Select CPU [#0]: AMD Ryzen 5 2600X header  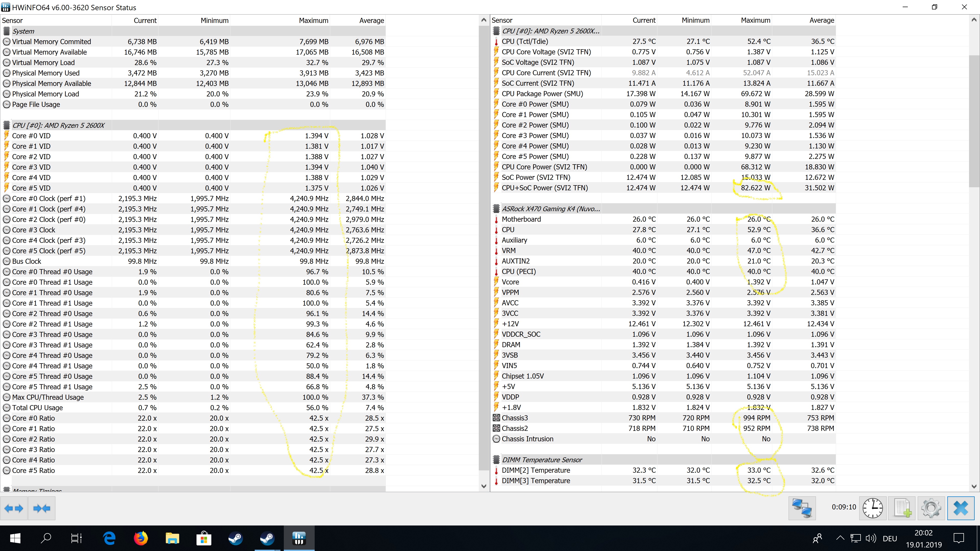58,125
